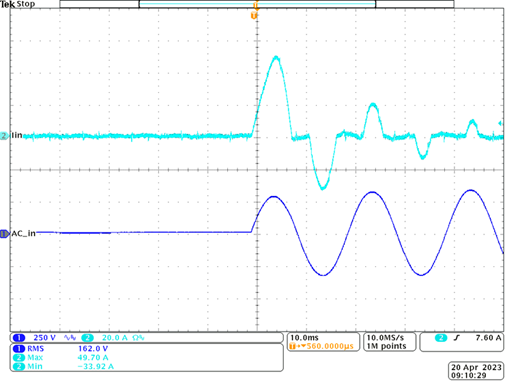Screen dimensions: 505x381
Task: Click the channel 2 Iin ground marker
Action: pos(4,136)
